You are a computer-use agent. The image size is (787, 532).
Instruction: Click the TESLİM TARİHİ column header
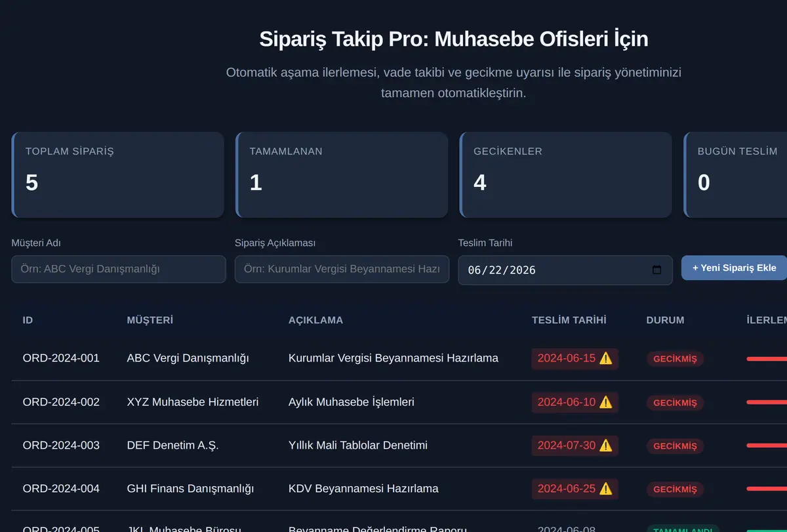click(x=569, y=320)
